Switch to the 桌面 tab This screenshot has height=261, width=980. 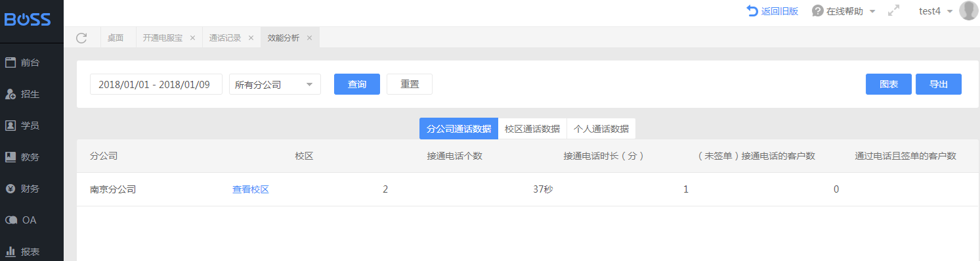click(x=116, y=37)
